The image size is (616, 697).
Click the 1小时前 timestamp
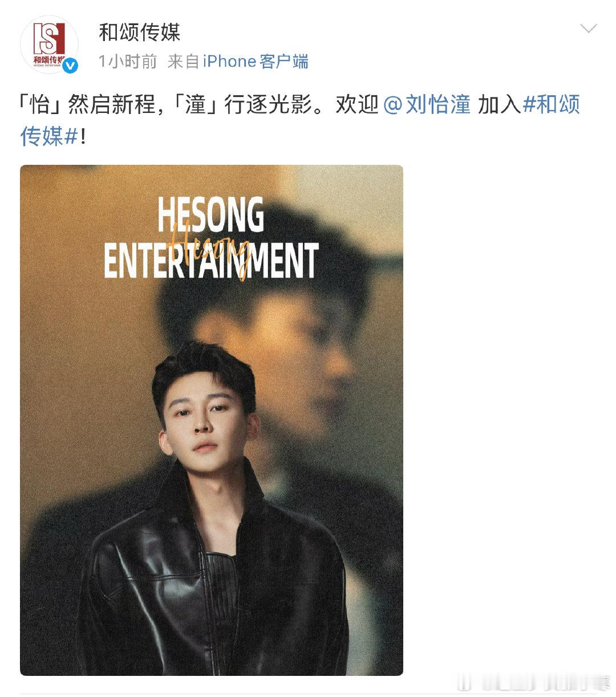tap(128, 61)
